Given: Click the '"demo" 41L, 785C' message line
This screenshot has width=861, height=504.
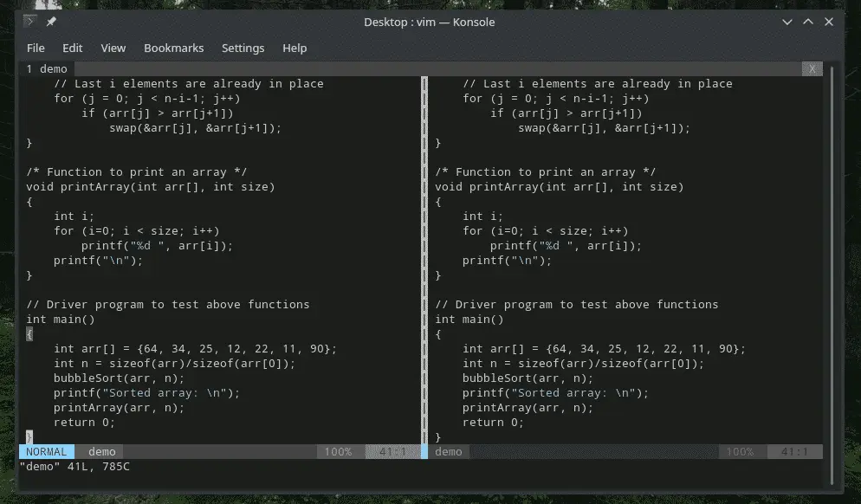Looking at the screenshot, I should 74,467.
